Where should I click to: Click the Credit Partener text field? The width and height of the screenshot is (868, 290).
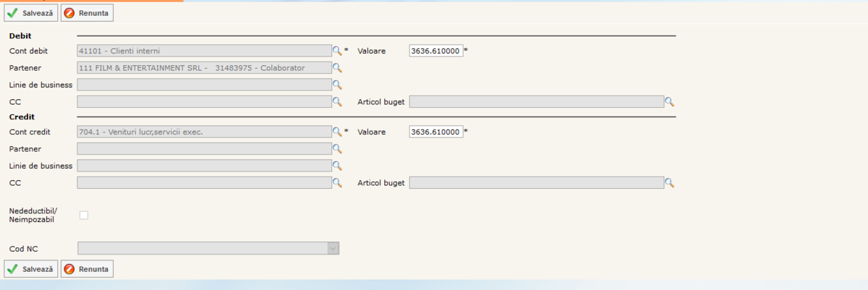[204, 149]
